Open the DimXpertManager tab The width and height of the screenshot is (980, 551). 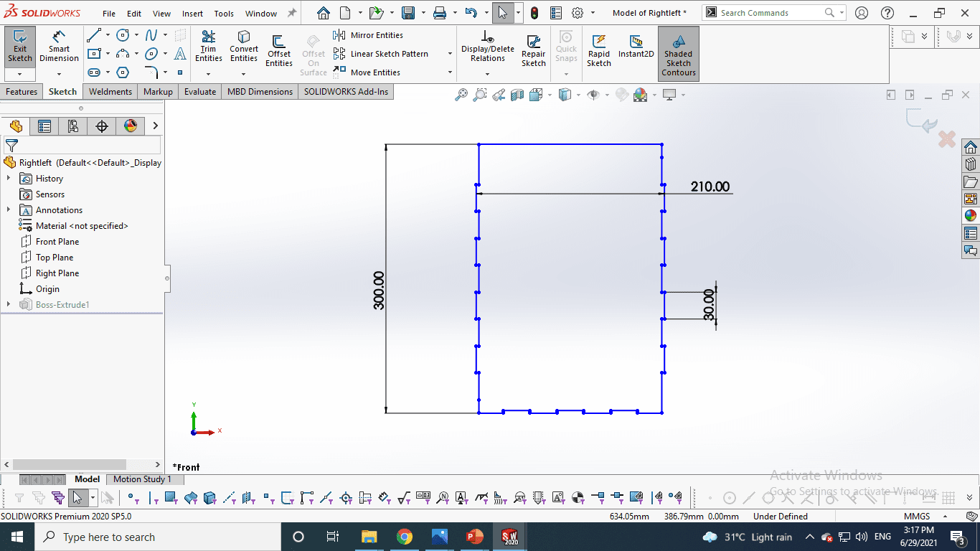pos(102,126)
